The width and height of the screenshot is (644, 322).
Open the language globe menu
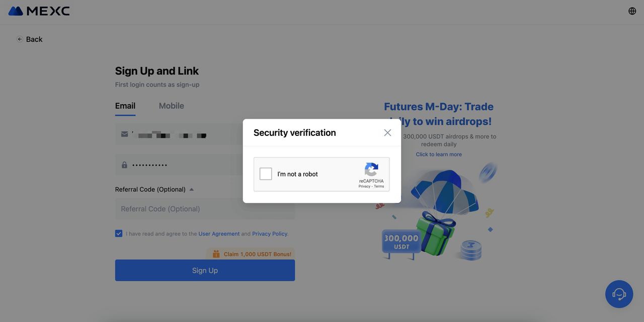pos(632,11)
